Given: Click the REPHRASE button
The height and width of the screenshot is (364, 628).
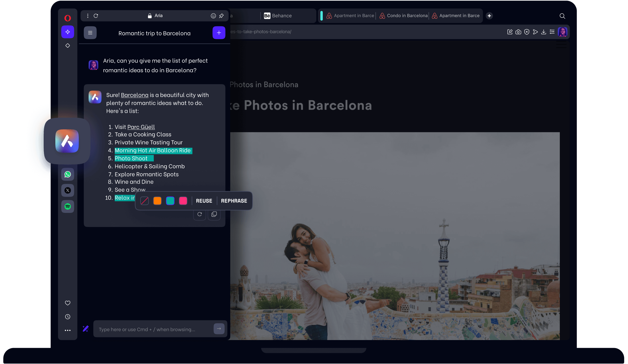Looking at the screenshot, I should pos(234,201).
